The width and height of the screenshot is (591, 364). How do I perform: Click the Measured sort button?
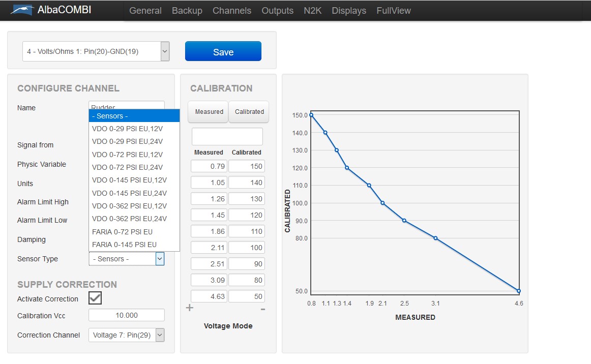(209, 112)
